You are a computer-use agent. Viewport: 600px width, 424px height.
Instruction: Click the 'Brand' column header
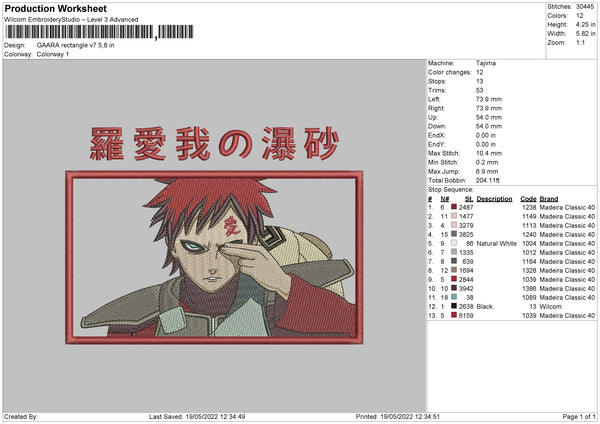549,199
